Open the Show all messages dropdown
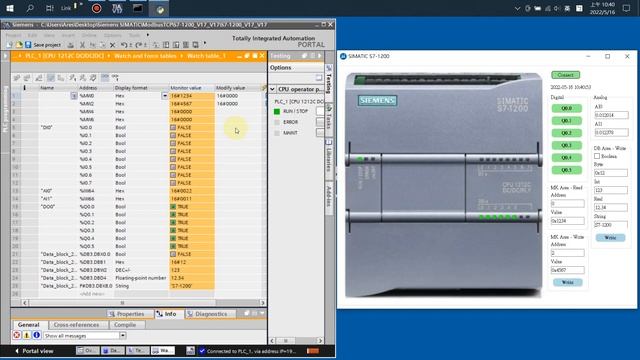 [x=122, y=336]
